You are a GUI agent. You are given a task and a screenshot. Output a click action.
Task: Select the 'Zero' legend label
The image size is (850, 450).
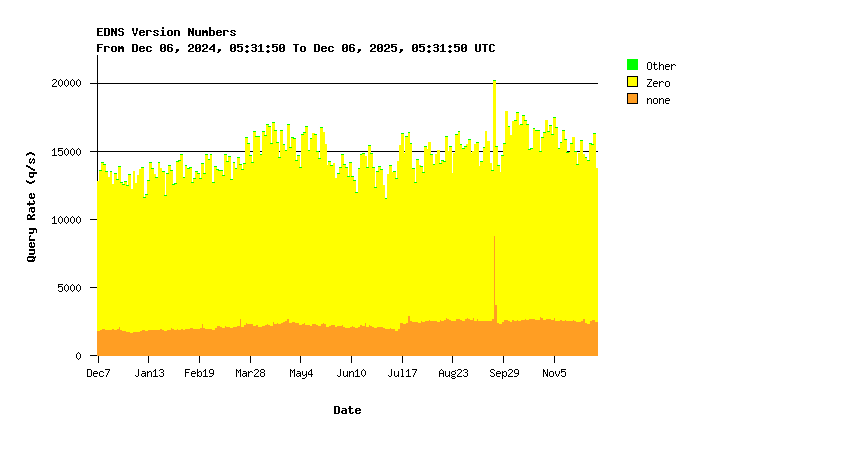click(x=658, y=83)
